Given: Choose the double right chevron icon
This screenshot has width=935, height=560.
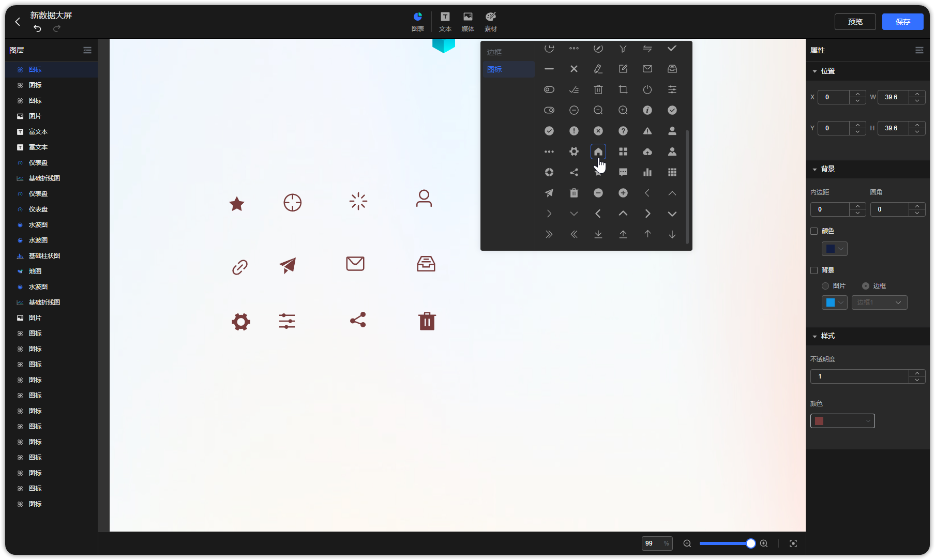Looking at the screenshot, I should [549, 234].
